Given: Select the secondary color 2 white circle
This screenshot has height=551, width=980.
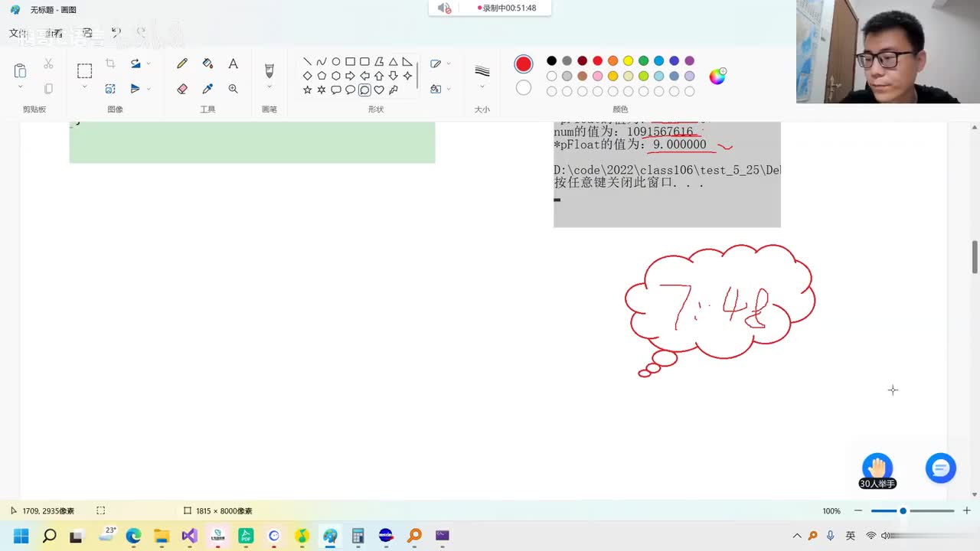Looking at the screenshot, I should pos(524,88).
